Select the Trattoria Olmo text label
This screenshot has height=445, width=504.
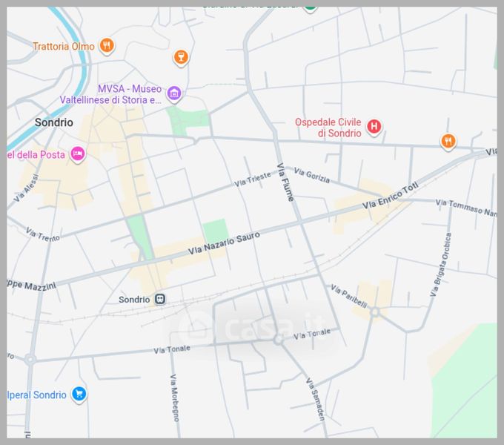[x=64, y=46]
